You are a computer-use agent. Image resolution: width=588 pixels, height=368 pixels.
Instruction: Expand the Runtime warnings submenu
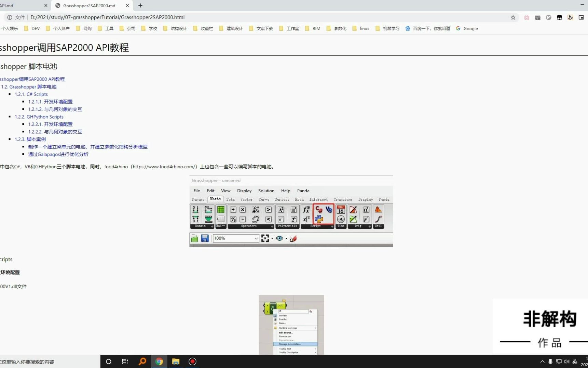tap(288, 328)
